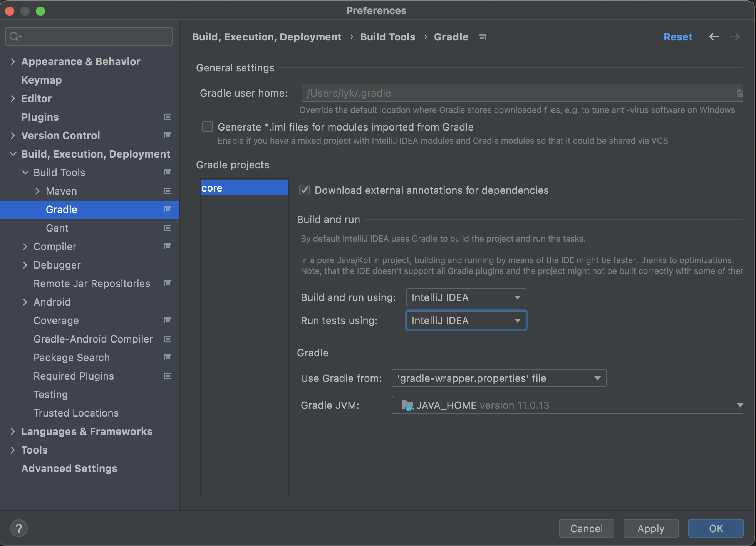756x546 pixels.
Task: Open the Run tests using dropdown
Action: pyautogui.click(x=466, y=320)
